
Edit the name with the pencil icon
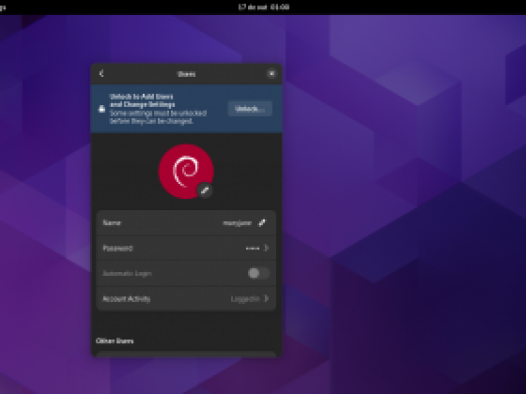point(262,223)
